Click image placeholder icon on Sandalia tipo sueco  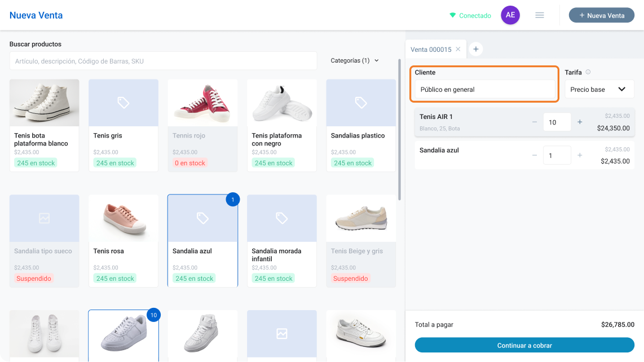pos(45,218)
